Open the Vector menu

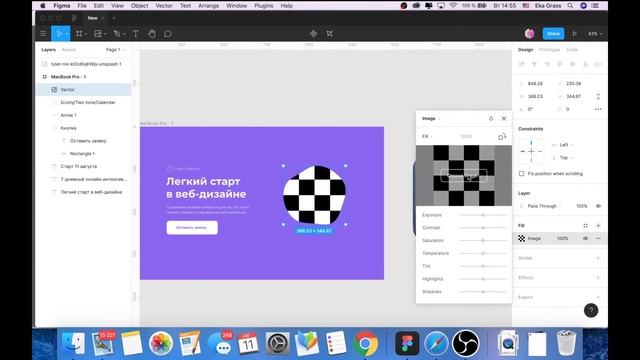point(164,6)
